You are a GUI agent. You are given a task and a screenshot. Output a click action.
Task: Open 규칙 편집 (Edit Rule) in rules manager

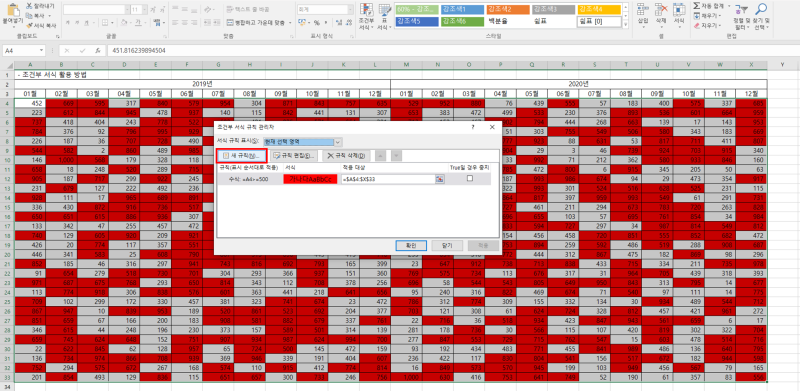pyautogui.click(x=293, y=155)
